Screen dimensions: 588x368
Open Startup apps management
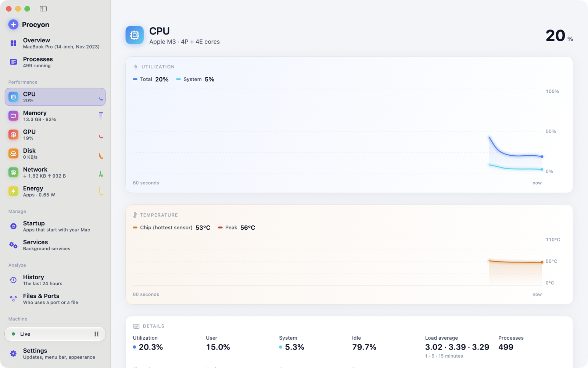[55, 226]
